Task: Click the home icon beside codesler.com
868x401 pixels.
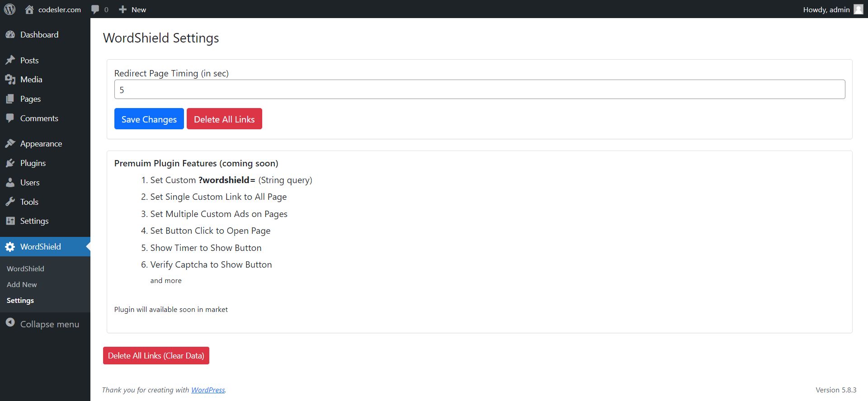Action: pyautogui.click(x=29, y=9)
